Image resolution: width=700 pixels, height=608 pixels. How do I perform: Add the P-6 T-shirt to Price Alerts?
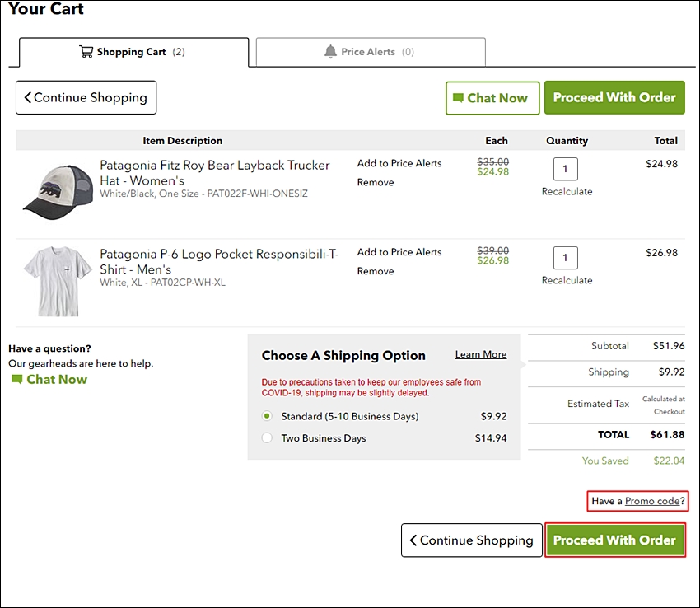coord(399,252)
